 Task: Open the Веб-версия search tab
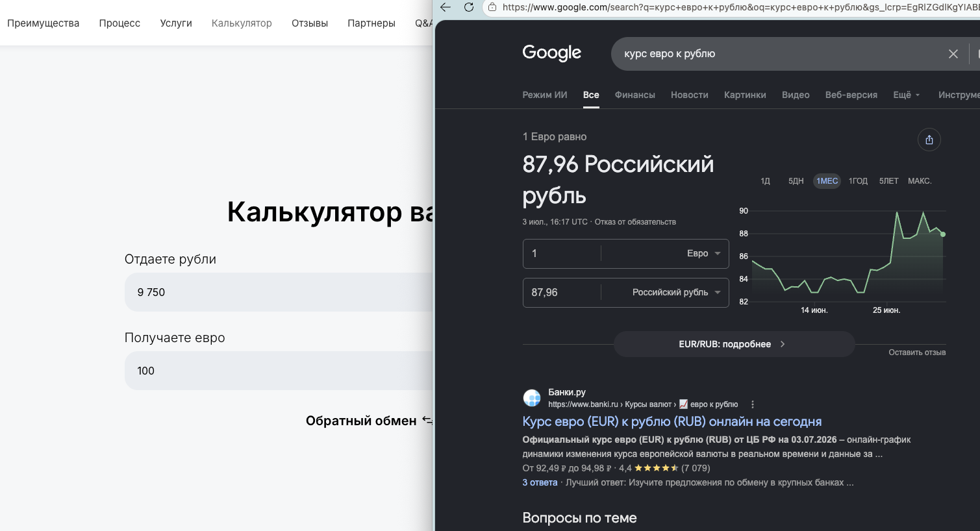coord(851,95)
